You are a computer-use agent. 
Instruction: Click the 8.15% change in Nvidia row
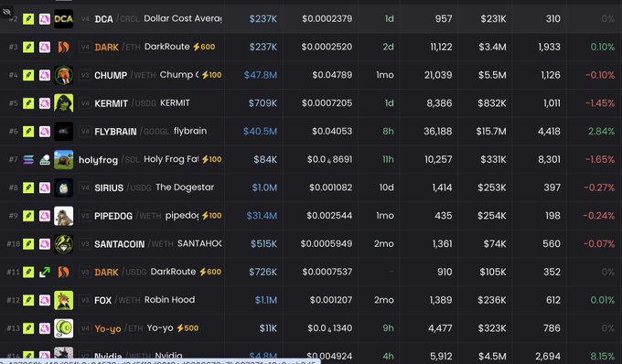click(602, 356)
